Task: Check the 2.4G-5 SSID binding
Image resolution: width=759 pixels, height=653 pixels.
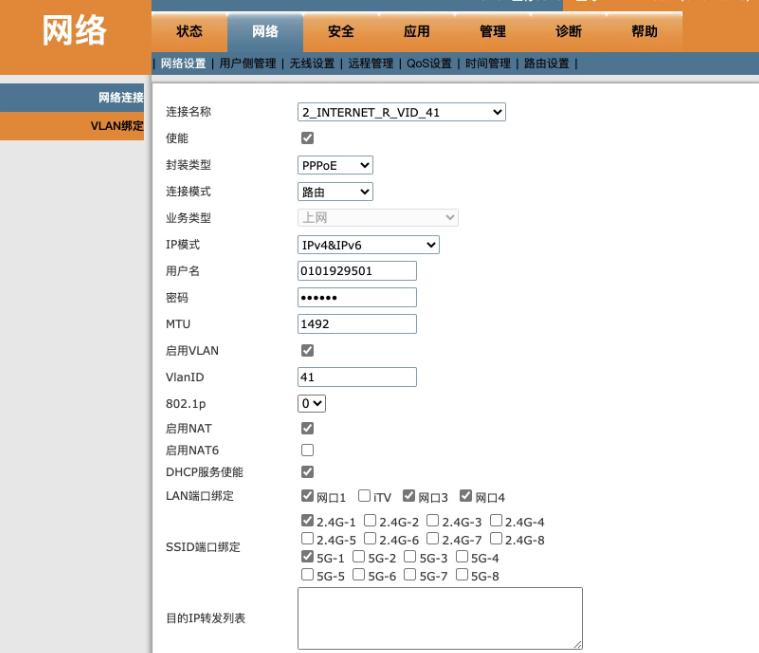Action: click(x=307, y=538)
